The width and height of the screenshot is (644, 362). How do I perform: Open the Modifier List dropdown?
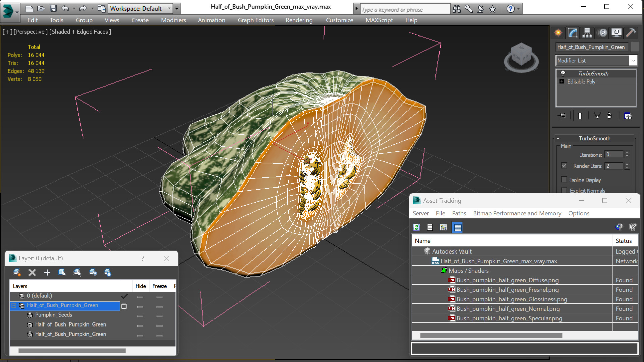point(633,61)
